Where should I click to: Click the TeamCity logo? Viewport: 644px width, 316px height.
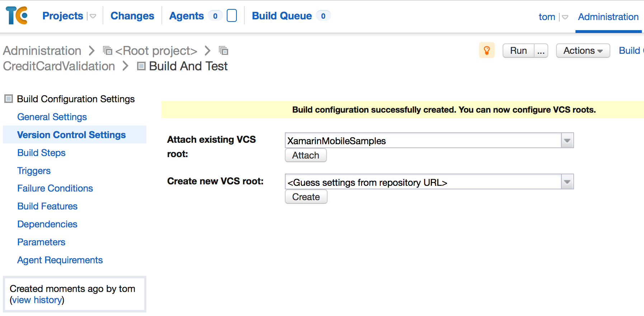click(16, 16)
